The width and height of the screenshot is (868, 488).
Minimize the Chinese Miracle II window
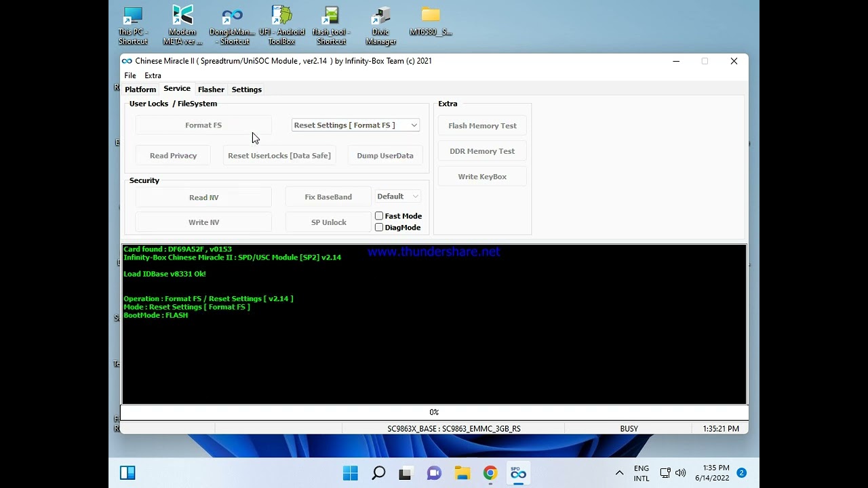click(676, 61)
